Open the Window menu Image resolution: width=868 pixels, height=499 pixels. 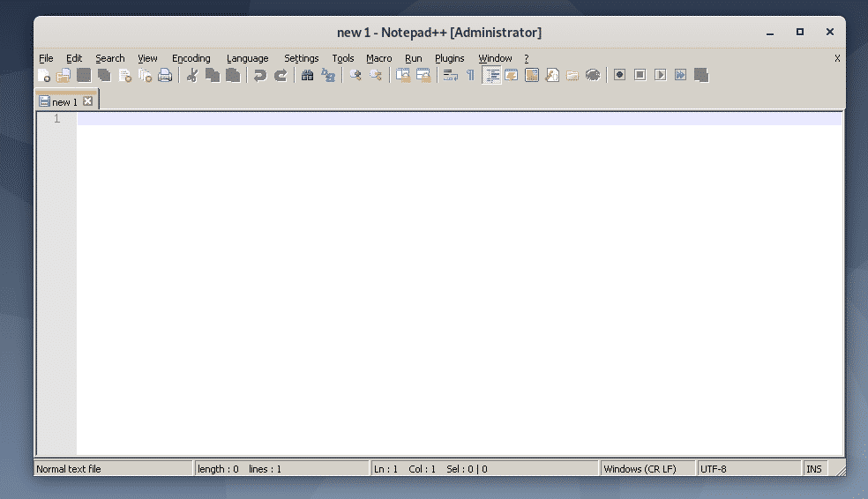[495, 58]
